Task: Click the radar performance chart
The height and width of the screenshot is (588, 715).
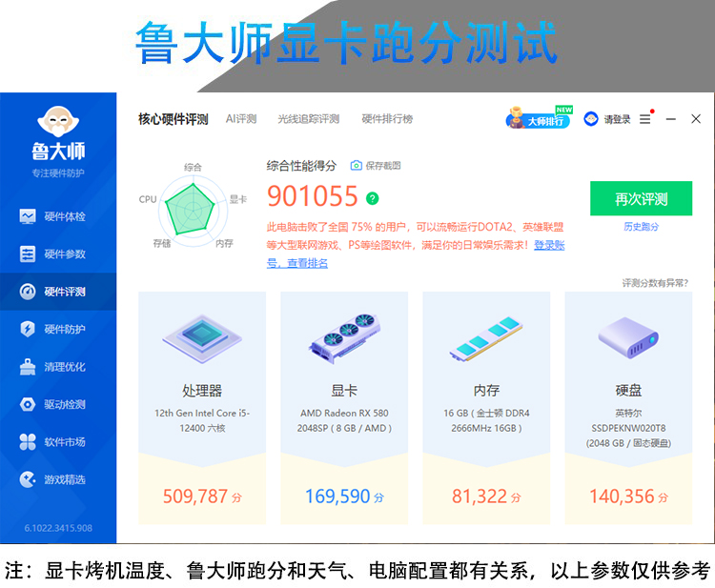Action: pos(193,210)
